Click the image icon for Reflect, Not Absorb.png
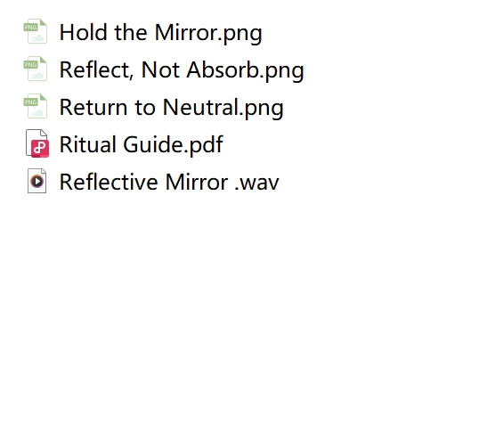487x448 pixels. click(x=36, y=69)
